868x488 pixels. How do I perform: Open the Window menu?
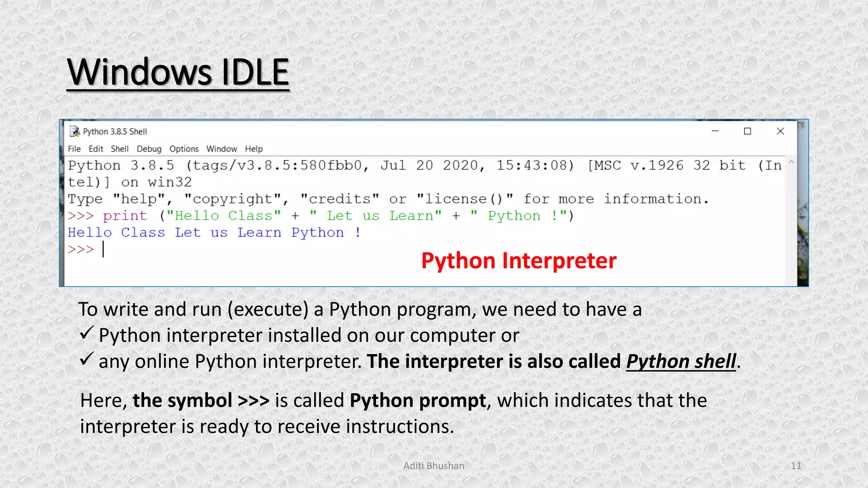[x=222, y=149]
